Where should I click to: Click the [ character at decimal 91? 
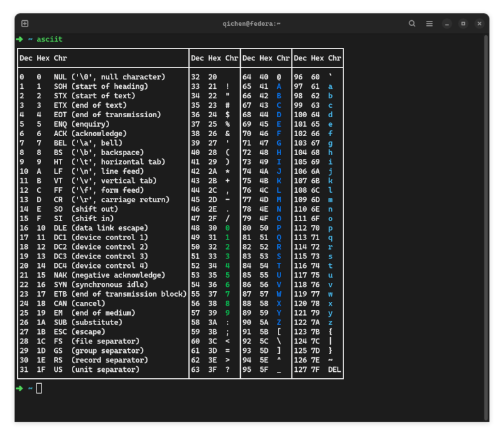point(279,332)
